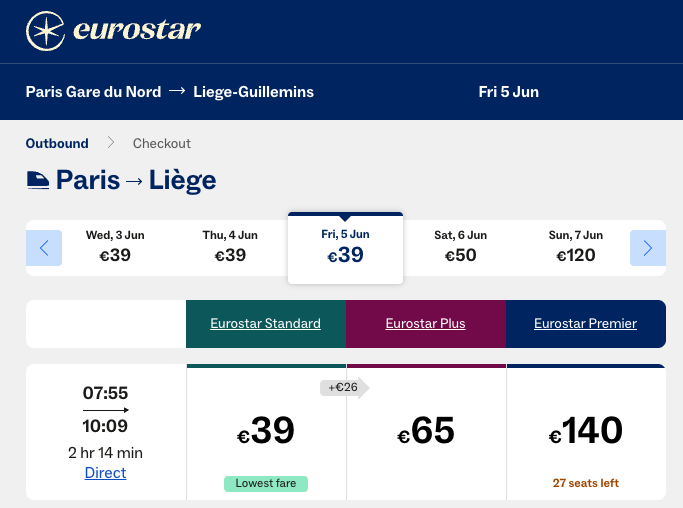
Task: Open Eurostar Standard class details
Action: (265, 324)
